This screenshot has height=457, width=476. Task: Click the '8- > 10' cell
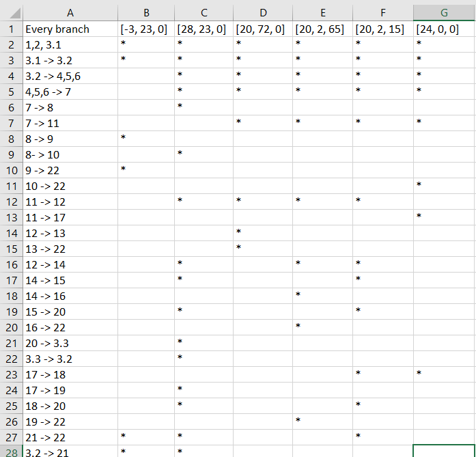click(x=70, y=155)
